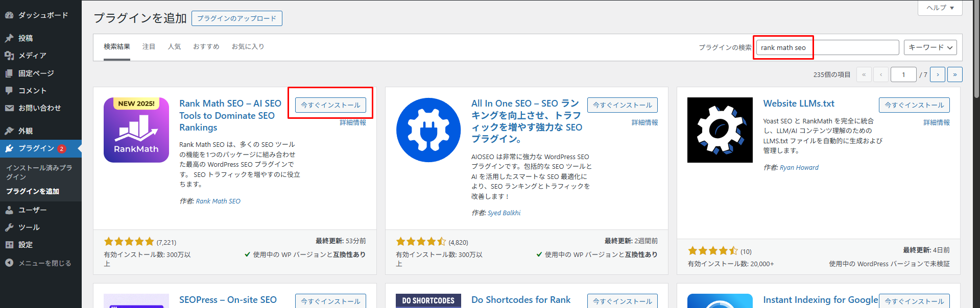Click the Plugins (プラグイン) plug icon
Screen dimensions: 980x308
[9, 148]
